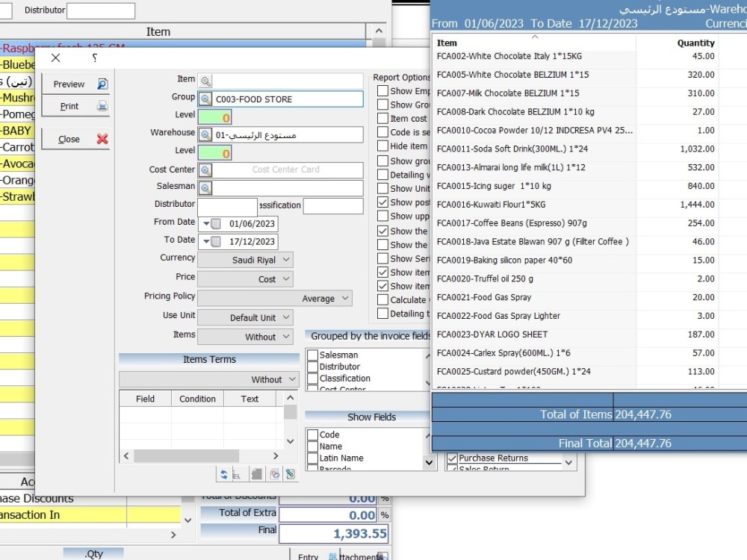Click the second icon in the Items Terms toolbar
Screen dimensions: 747x560
point(237,474)
